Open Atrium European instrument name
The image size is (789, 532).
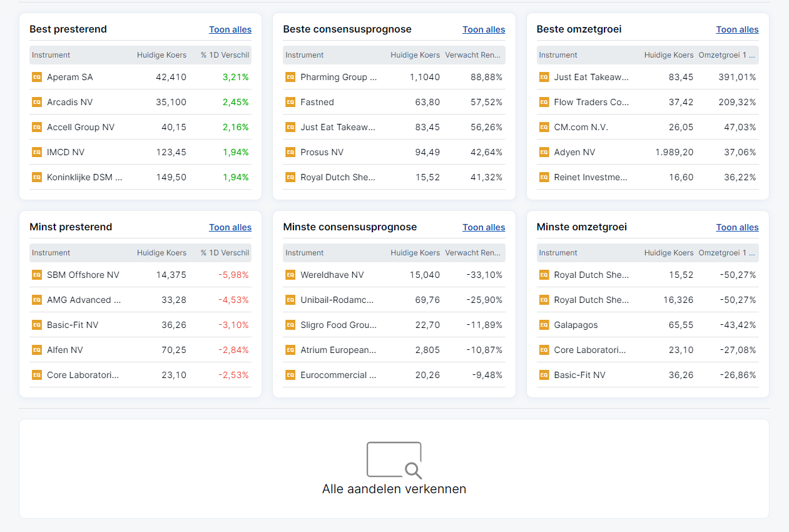click(x=339, y=350)
